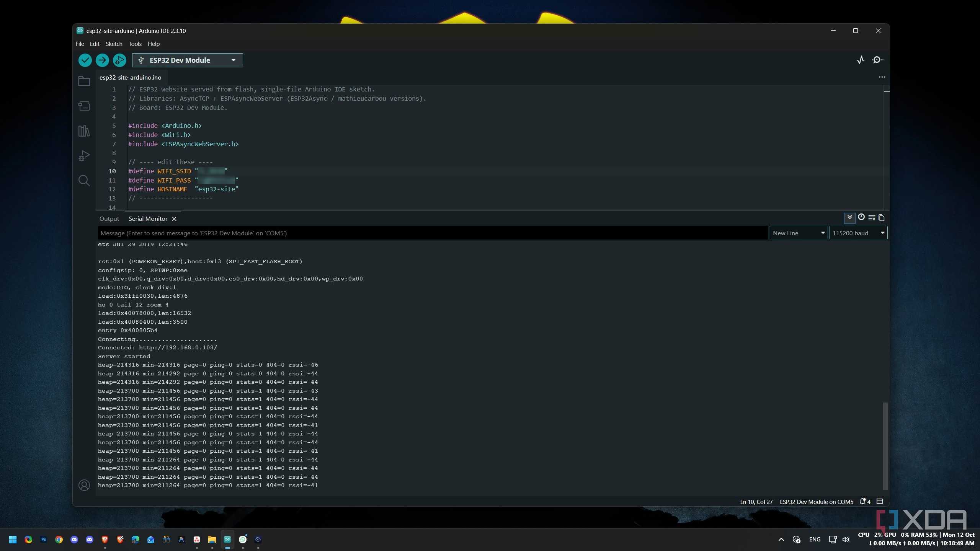Clear serial monitor output
Screen dimensions: 980x551
coord(872,218)
